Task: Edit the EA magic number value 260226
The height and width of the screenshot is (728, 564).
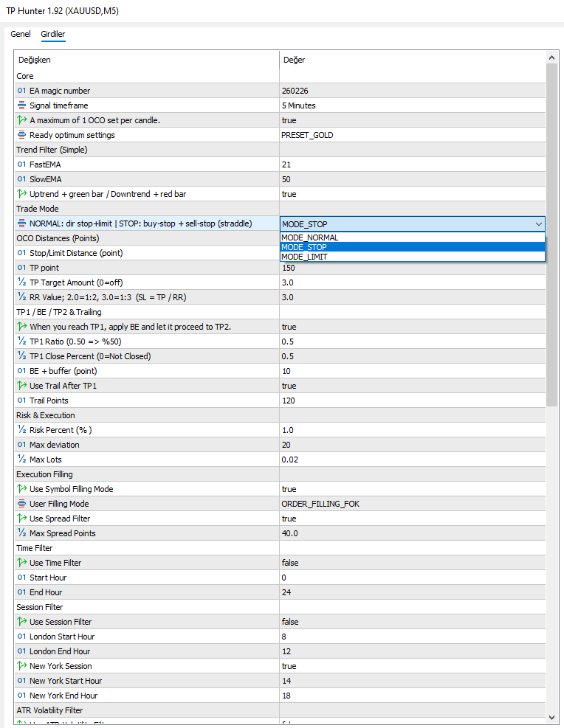Action: point(413,91)
